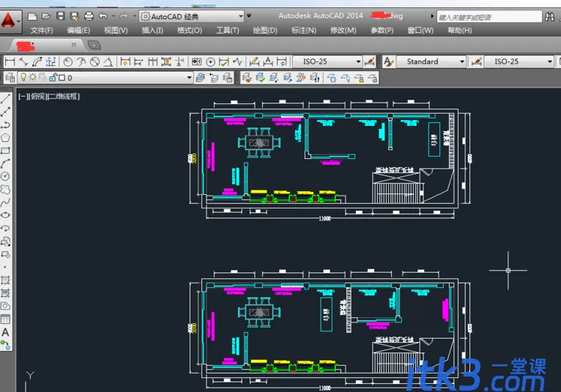
Task: Click the Plot printer icon
Action: [x=89, y=16]
